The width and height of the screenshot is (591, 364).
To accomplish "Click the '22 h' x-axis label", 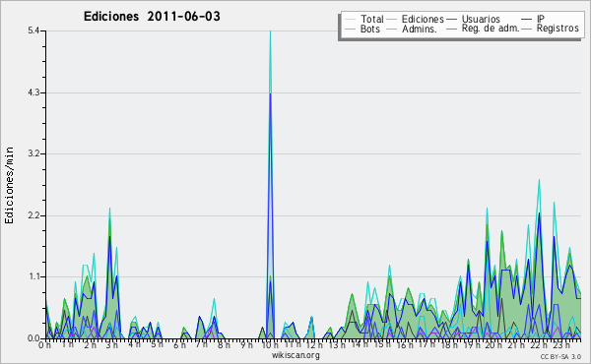I will (x=539, y=345).
